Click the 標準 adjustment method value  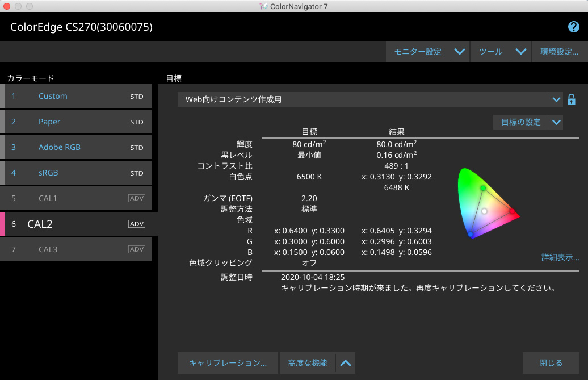[309, 209]
